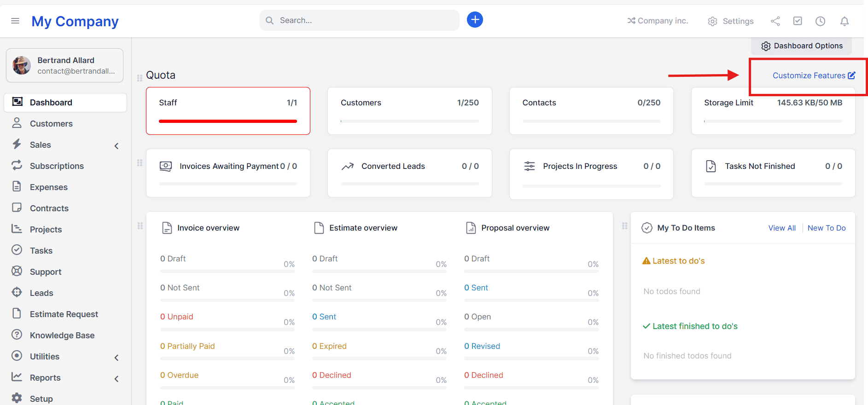
Task: Click View All to-do items link
Action: [781, 228]
